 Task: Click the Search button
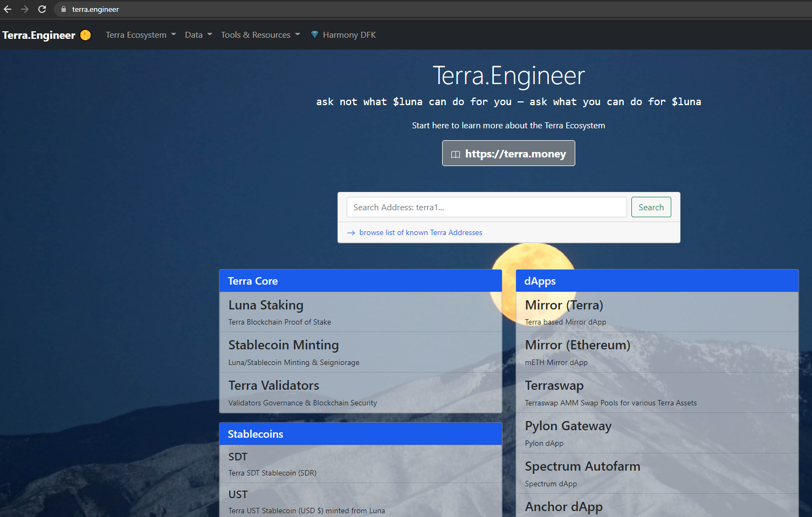pos(651,207)
